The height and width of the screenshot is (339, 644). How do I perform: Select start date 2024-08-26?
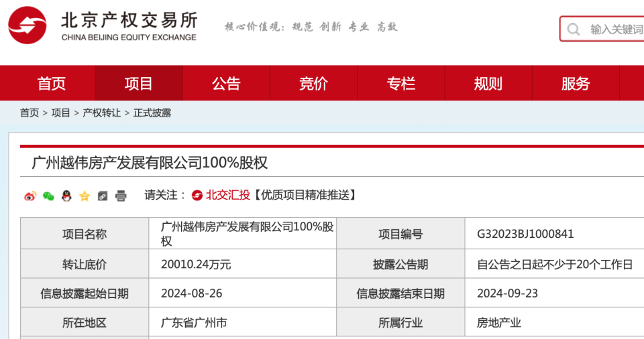(191, 293)
